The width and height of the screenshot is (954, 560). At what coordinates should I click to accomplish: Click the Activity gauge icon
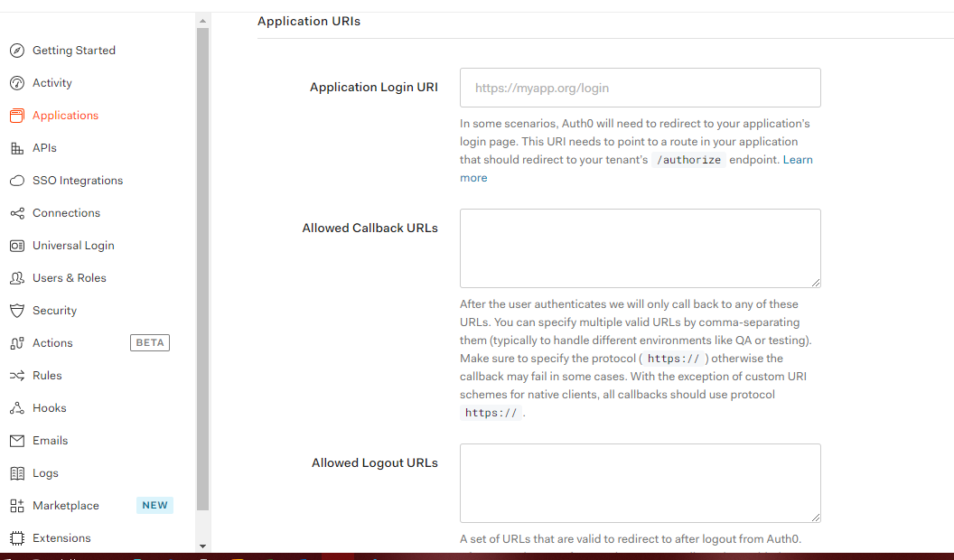click(x=17, y=83)
